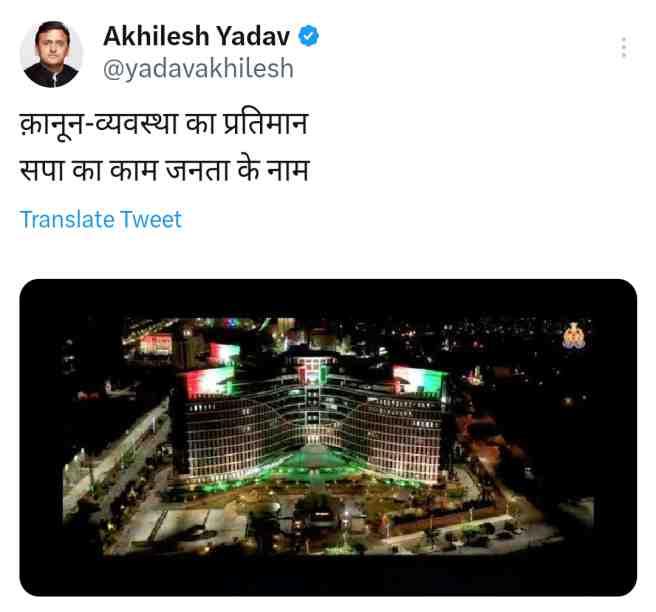Click the central tower of the building

click(x=312, y=402)
